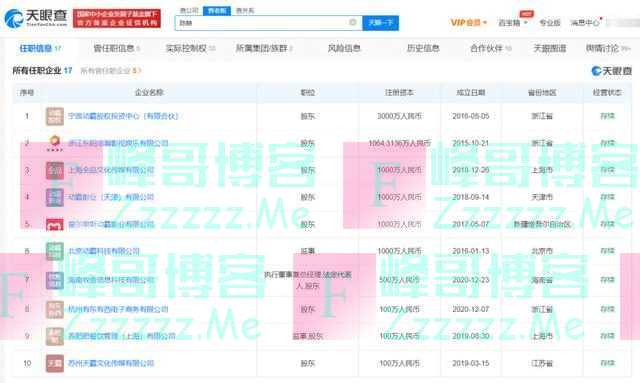
Task: Select the 3000万人民币 capital cell
Action: (399, 116)
